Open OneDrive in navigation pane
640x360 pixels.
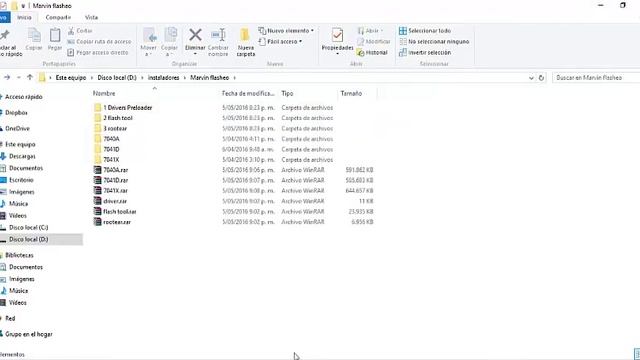coord(17,129)
